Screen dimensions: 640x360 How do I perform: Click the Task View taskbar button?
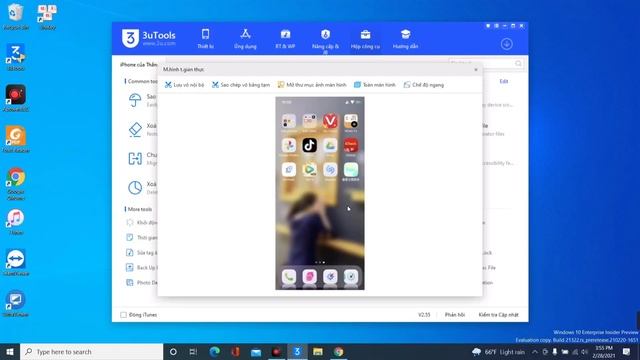point(193,352)
